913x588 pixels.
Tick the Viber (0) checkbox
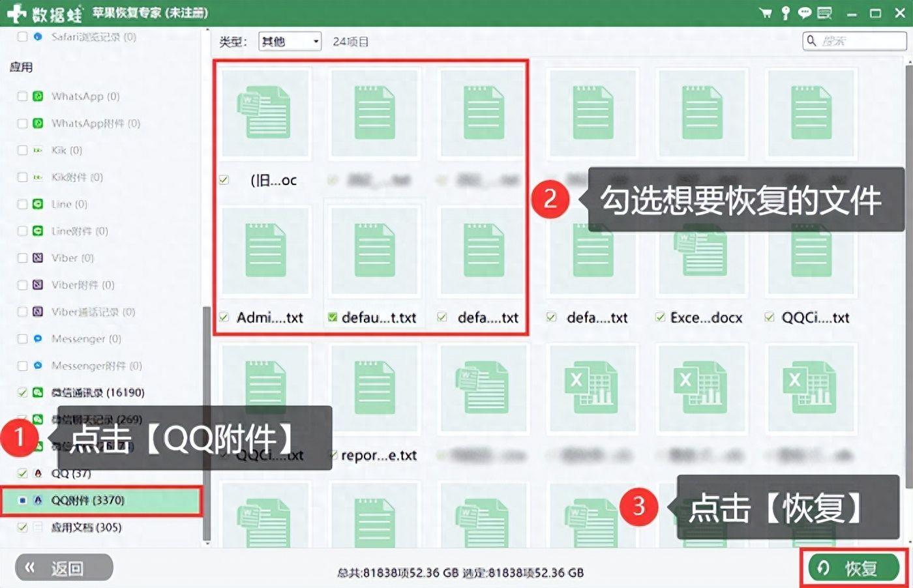click(x=22, y=258)
